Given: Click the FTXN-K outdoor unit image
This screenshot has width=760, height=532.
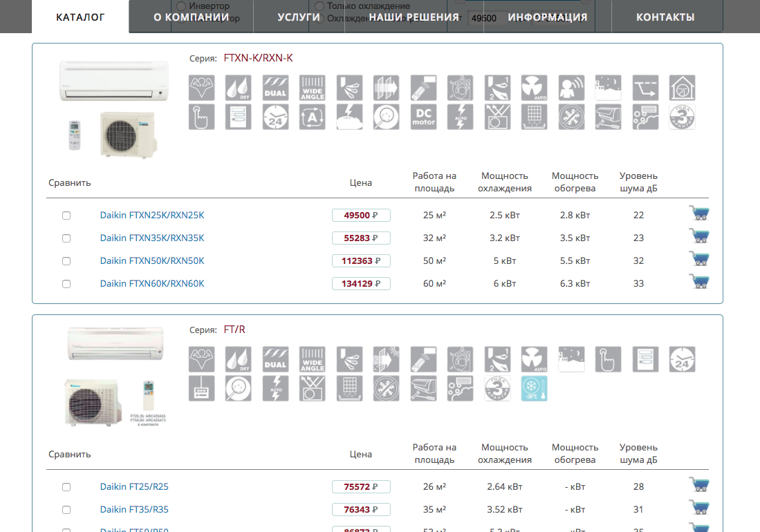Looking at the screenshot, I should pos(127,133).
